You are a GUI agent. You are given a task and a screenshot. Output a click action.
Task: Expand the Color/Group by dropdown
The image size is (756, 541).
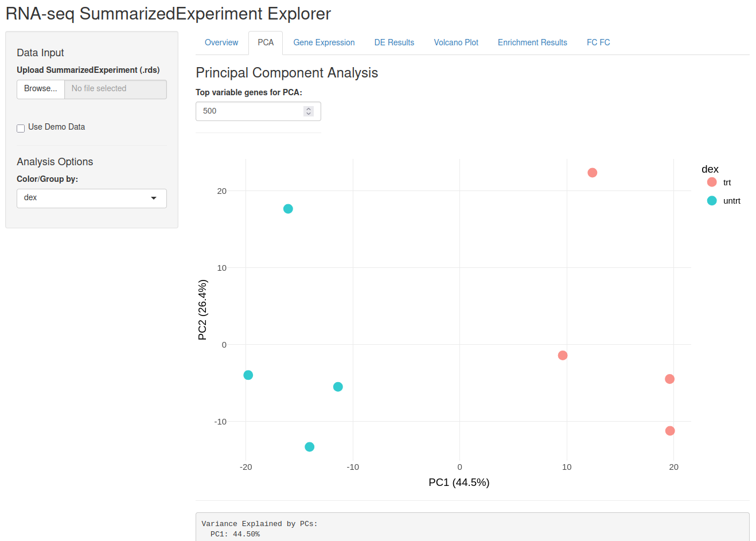pos(92,198)
